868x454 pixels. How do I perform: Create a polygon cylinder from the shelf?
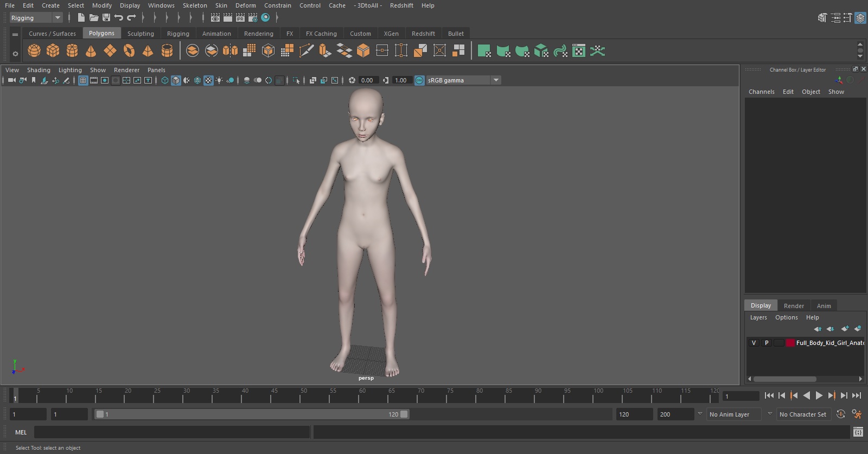[x=72, y=51]
